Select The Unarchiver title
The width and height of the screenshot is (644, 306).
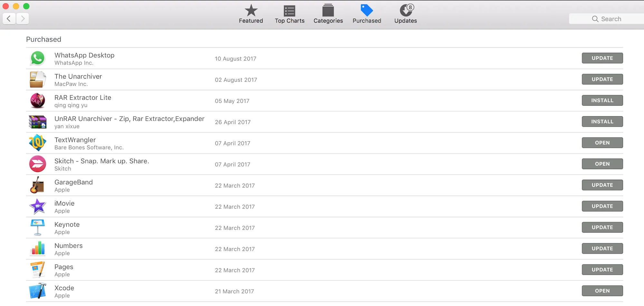point(78,76)
